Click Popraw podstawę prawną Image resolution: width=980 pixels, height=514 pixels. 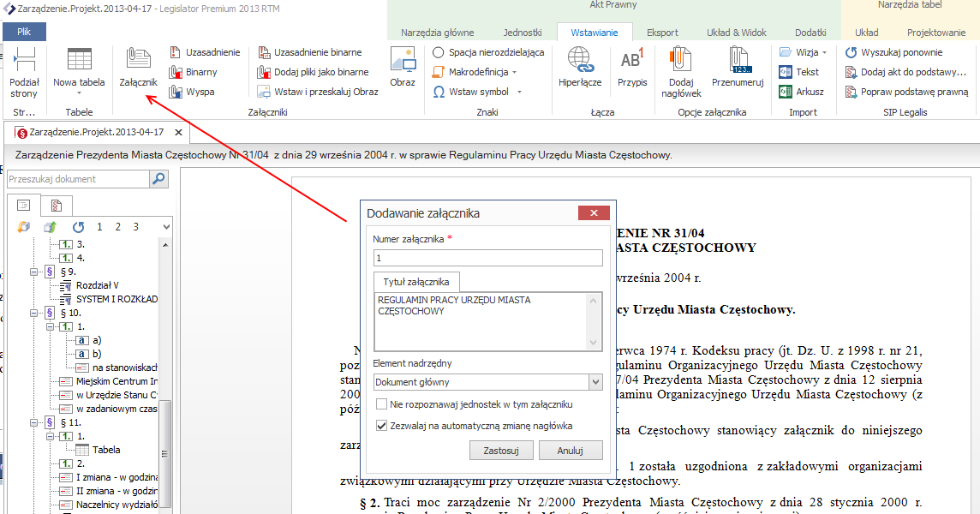(x=907, y=92)
